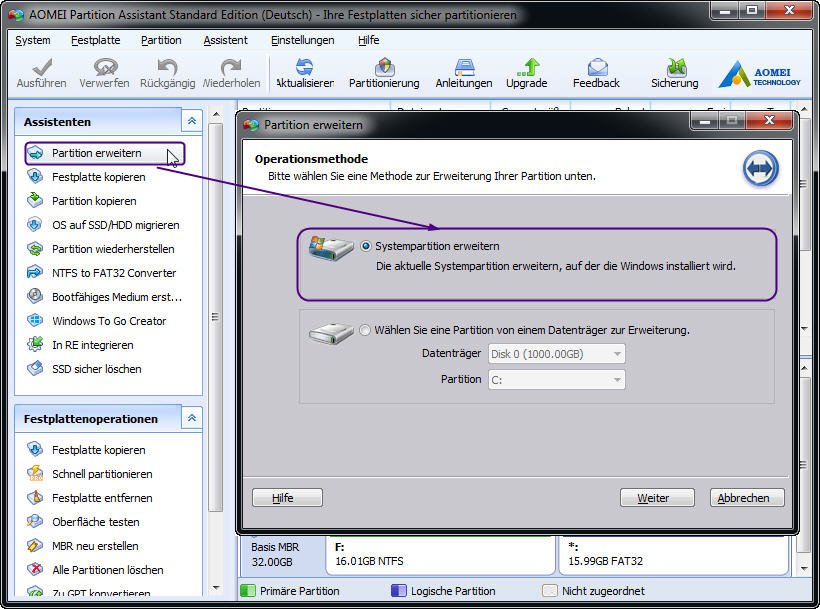Viewport: 820px width, 609px height.
Task: Open the Hilfe menu in menu bar
Action: coord(369,40)
